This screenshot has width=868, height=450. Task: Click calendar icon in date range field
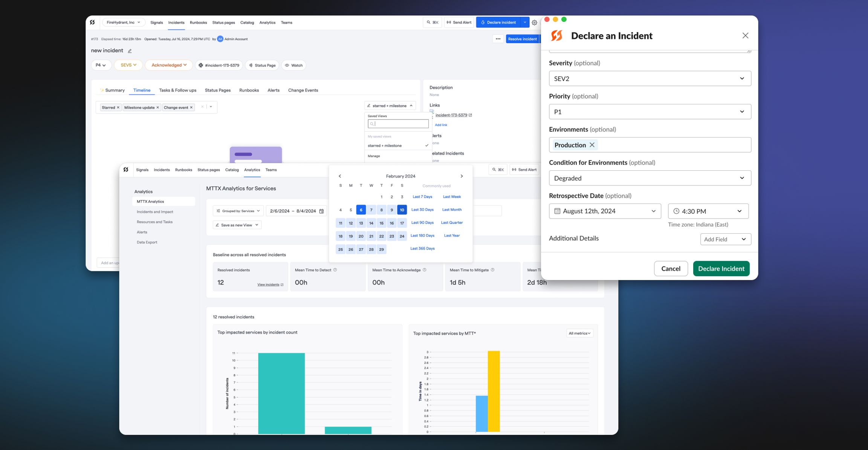click(322, 211)
